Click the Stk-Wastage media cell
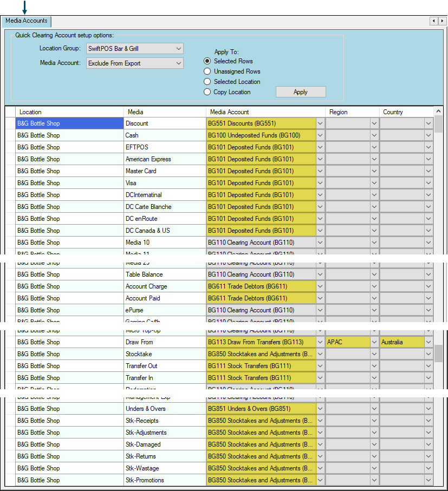Image resolution: width=448 pixels, height=491 pixels. tap(165, 468)
